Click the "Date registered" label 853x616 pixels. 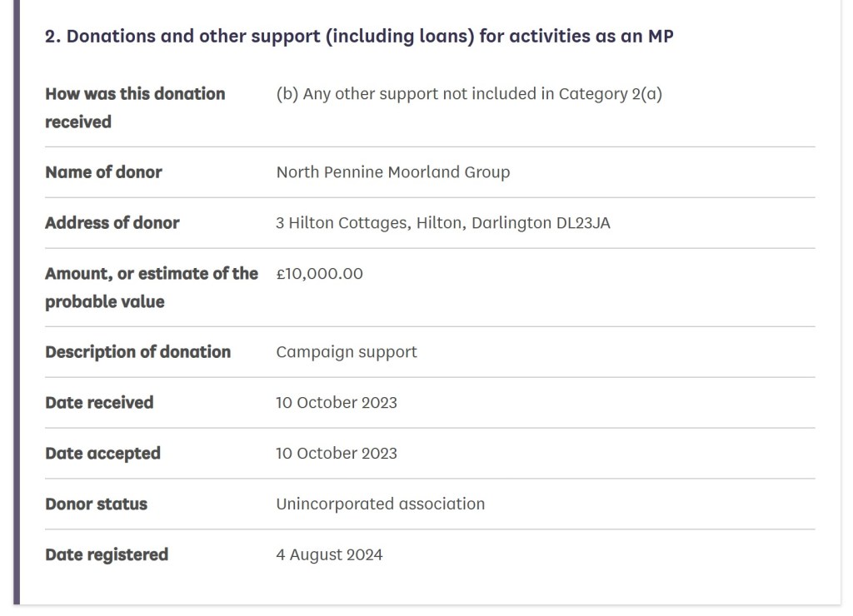click(x=107, y=555)
